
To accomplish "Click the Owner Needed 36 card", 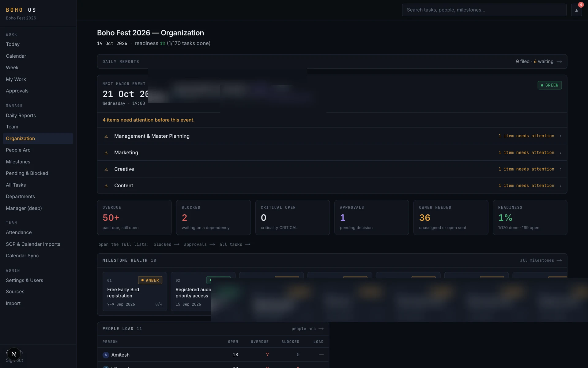I will pyautogui.click(x=451, y=217).
